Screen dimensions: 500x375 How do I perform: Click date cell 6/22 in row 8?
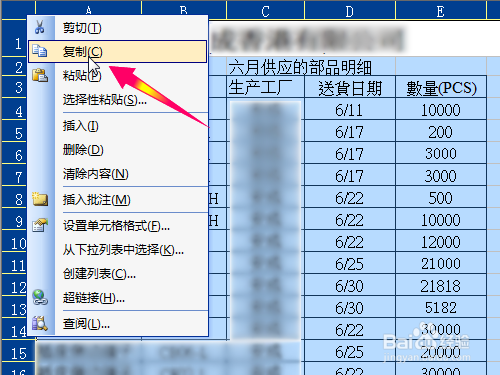(350, 197)
